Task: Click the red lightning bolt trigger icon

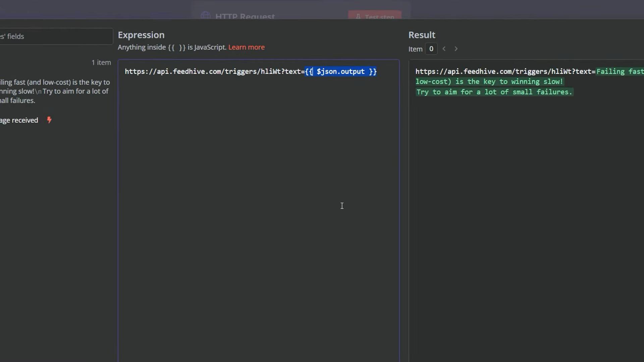Action: pos(49,120)
